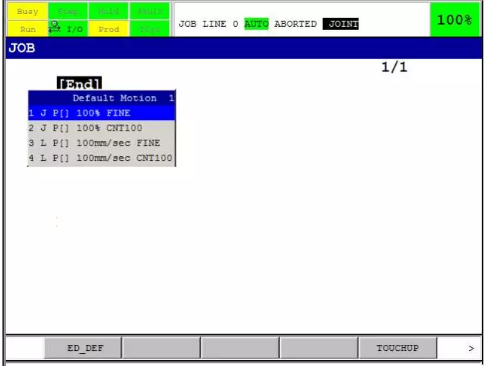The image size is (490, 368).
Task: Click the Hold status indicator
Action: 109,11
